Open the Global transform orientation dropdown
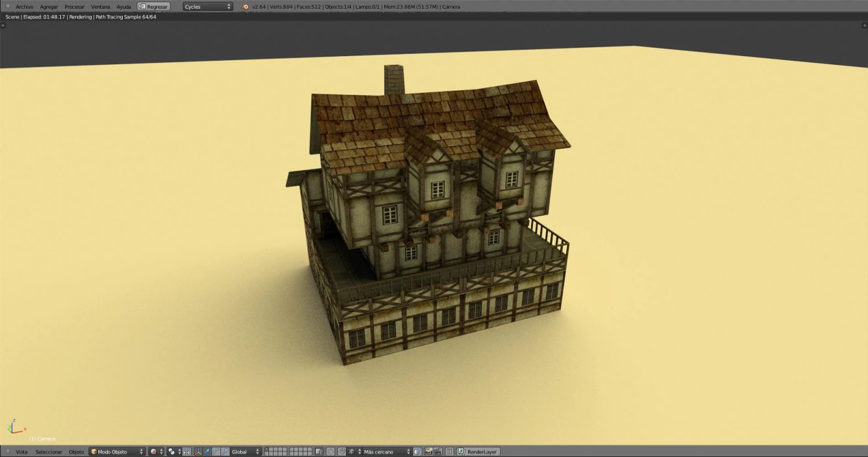 246,452
